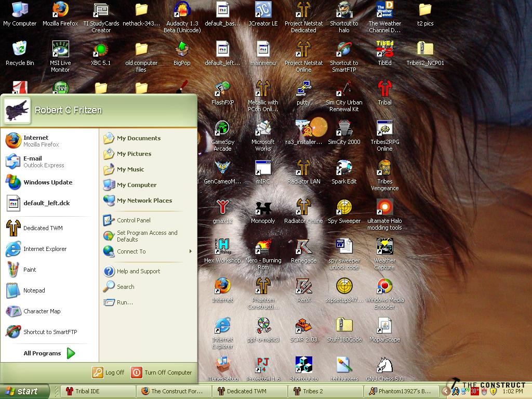The image size is (532, 399).
Task: Open default_left.dck from the Start menu
Action: tap(49, 203)
